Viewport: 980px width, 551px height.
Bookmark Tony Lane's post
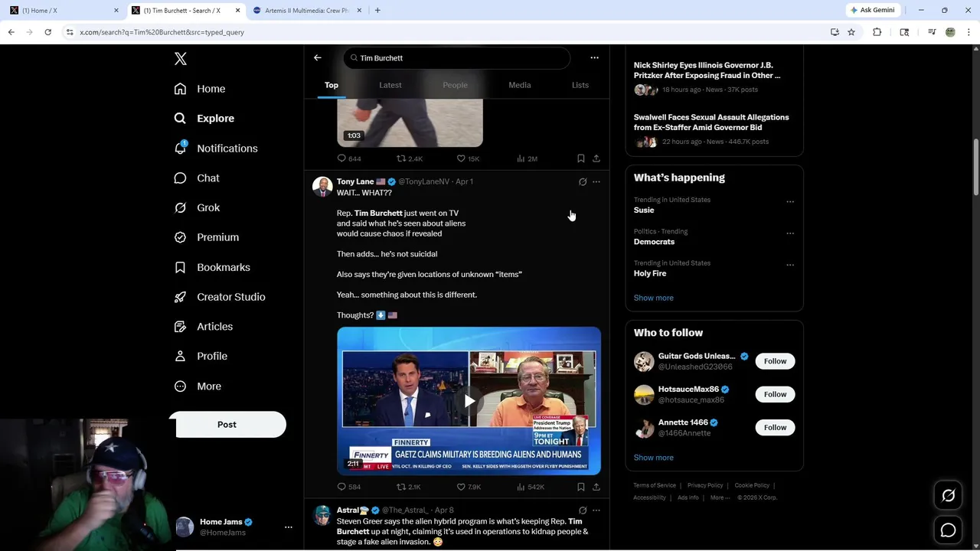581,487
